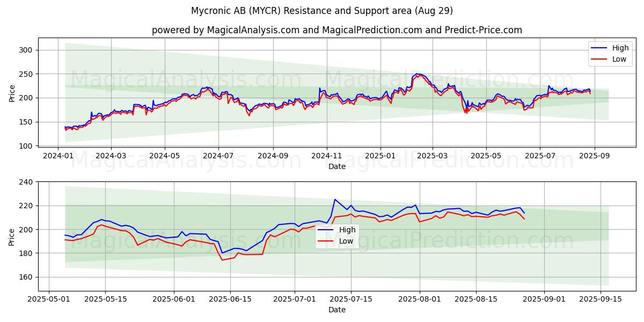Select the 'powered by MagicalAnalysis.com' subtitle
The height and width of the screenshot is (322, 644).
coord(337,30)
